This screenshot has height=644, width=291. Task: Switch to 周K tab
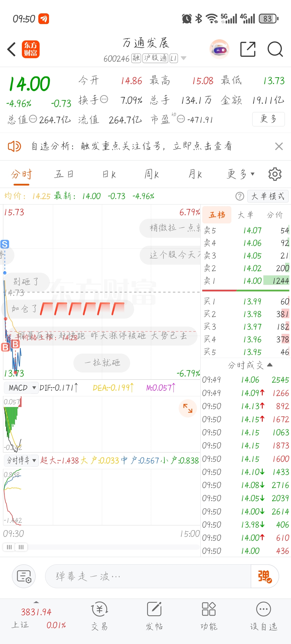click(x=152, y=174)
